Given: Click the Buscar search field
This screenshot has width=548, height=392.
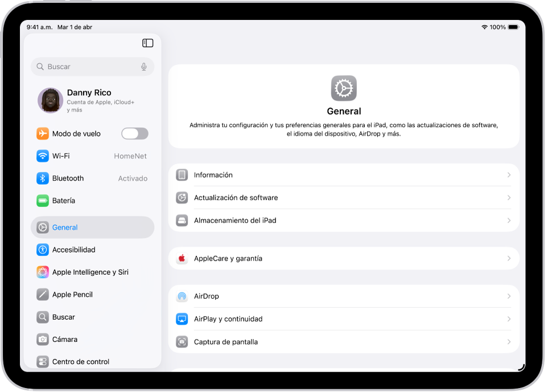Looking at the screenshot, I should point(85,67).
